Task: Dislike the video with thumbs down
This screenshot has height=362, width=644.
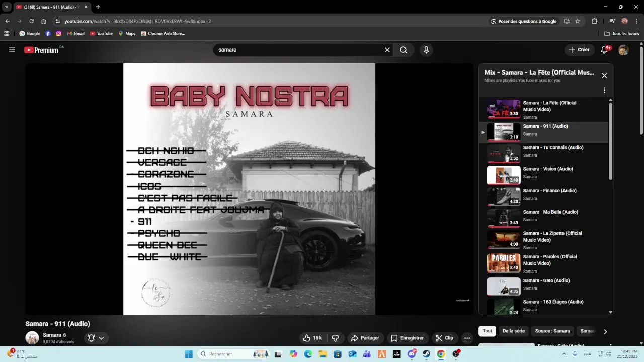Action: [335, 338]
